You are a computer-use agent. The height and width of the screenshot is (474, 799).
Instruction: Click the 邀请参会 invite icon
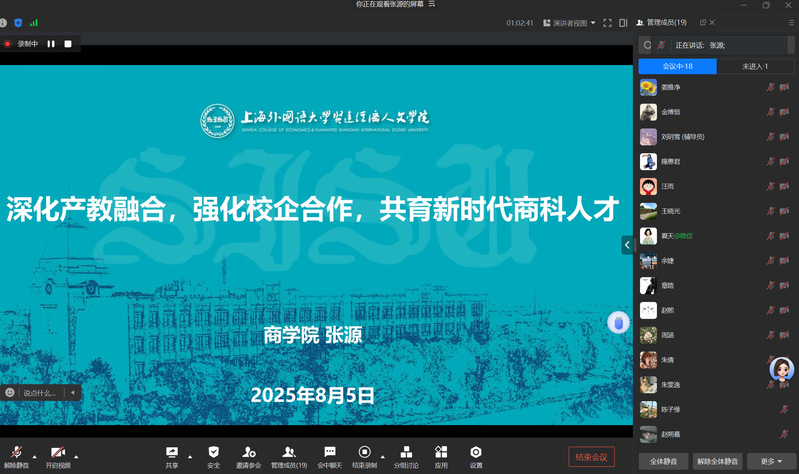point(249,452)
